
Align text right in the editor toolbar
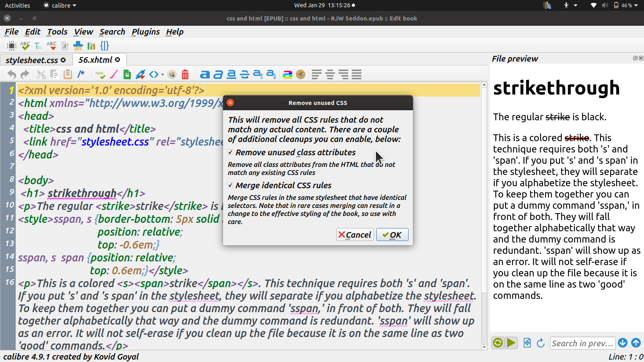coord(343,74)
